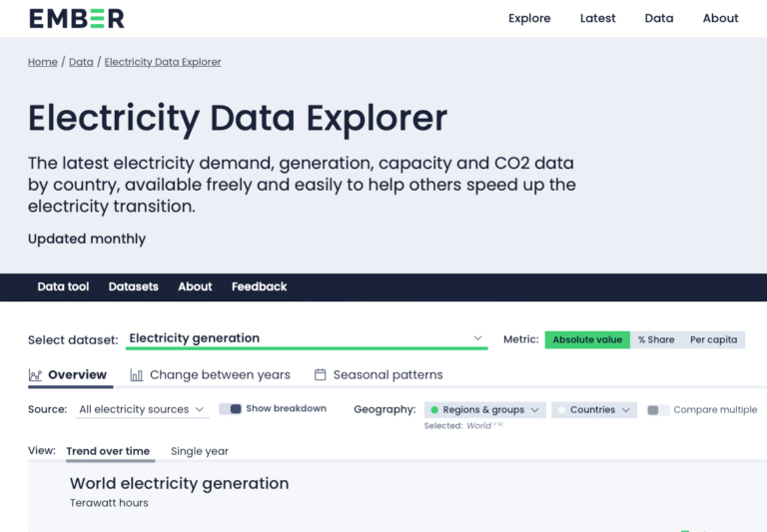Click the calendar icon for Seasonal patterns
This screenshot has width=767, height=532.
321,375
